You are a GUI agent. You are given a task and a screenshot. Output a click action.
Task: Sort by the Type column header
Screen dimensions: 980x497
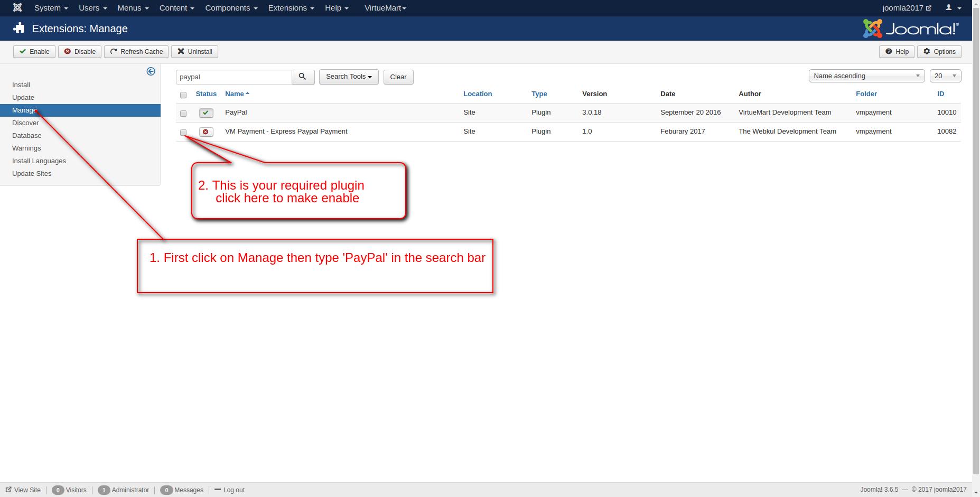pyautogui.click(x=539, y=94)
